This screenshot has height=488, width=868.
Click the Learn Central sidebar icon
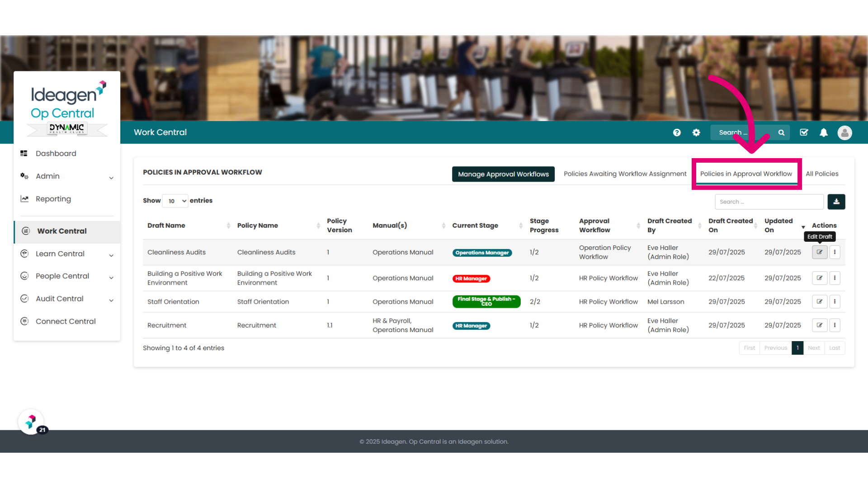click(24, 253)
